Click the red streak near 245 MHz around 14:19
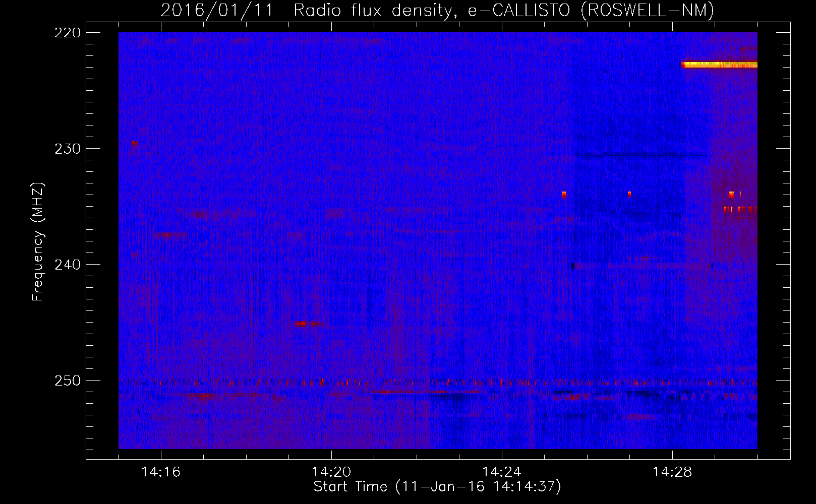The height and width of the screenshot is (504, 816). click(307, 324)
